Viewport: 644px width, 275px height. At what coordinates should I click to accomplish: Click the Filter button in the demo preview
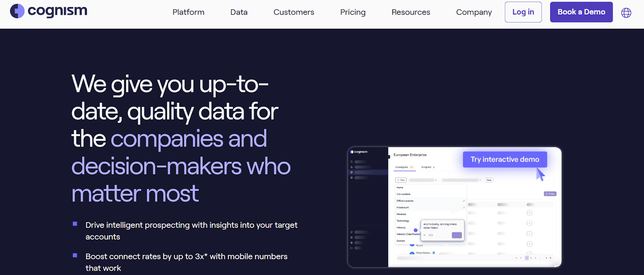[x=401, y=180]
